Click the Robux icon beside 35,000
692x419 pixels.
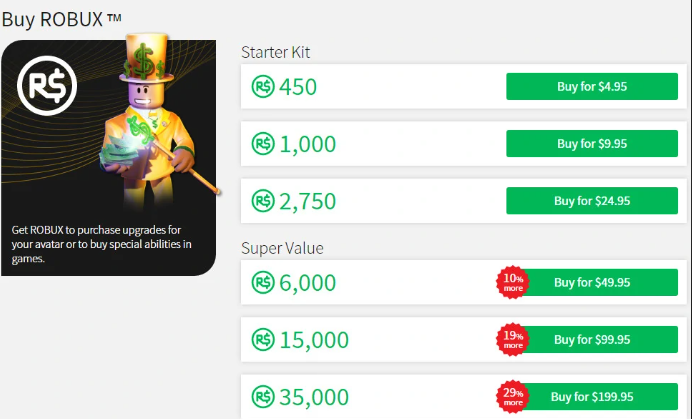point(262,397)
